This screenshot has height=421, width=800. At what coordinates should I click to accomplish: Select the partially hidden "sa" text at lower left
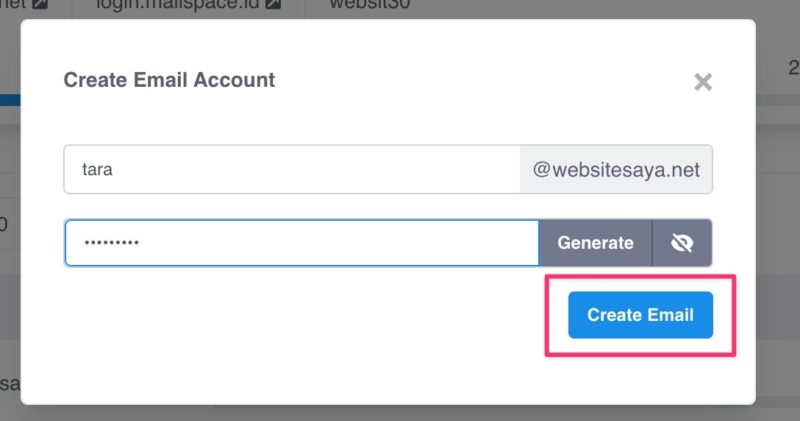tap(10, 384)
